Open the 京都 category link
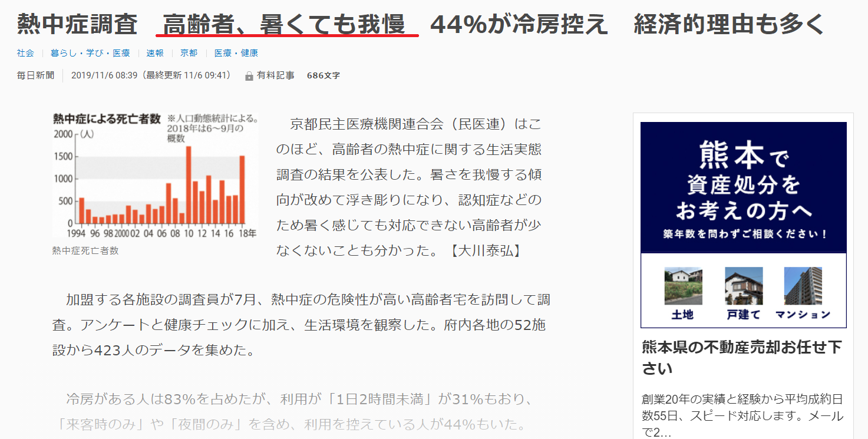 coord(189,53)
